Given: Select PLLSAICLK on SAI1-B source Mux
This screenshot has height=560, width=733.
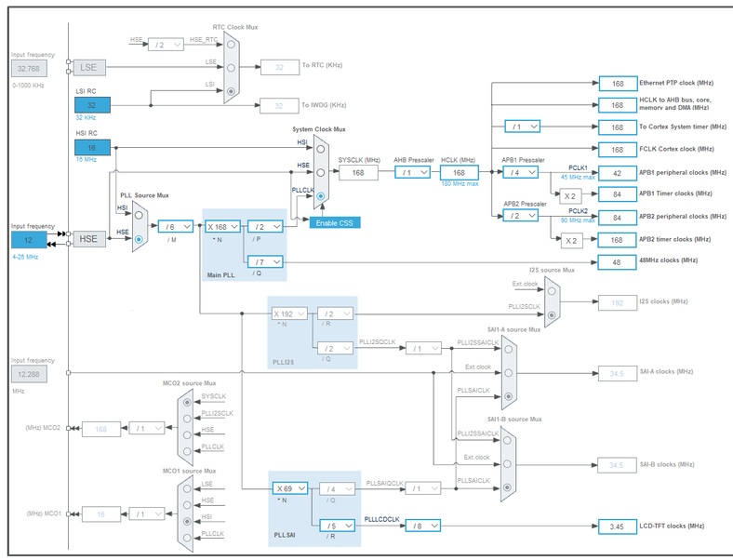Looking at the screenshot, I should tap(507, 487).
